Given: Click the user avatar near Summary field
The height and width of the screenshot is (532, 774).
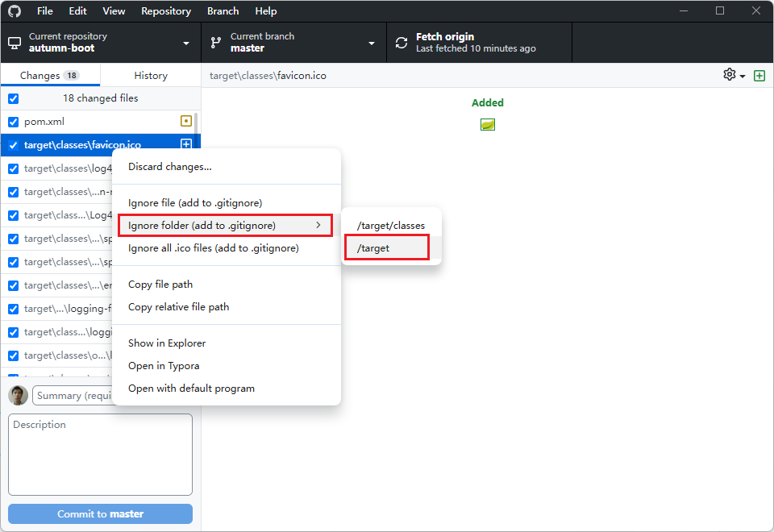Looking at the screenshot, I should point(18,396).
